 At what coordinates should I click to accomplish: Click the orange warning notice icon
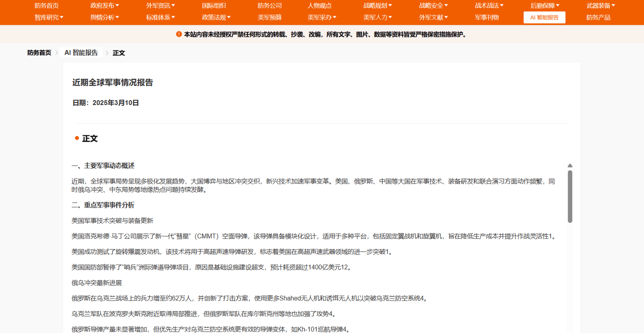[179, 34]
